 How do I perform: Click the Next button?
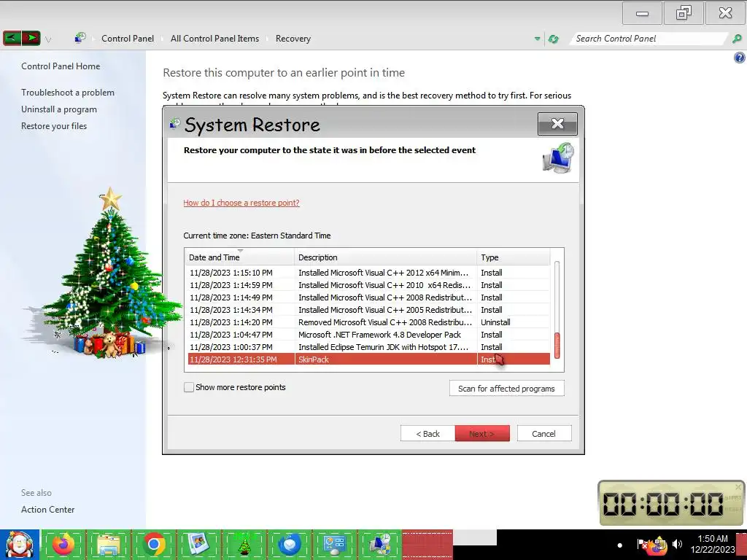tap(482, 434)
